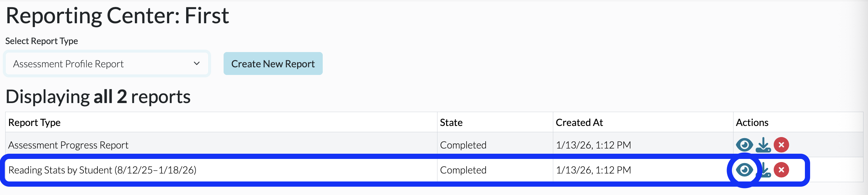Expand report type list via chevron arrow
The width and height of the screenshot is (868, 195).
pos(197,63)
